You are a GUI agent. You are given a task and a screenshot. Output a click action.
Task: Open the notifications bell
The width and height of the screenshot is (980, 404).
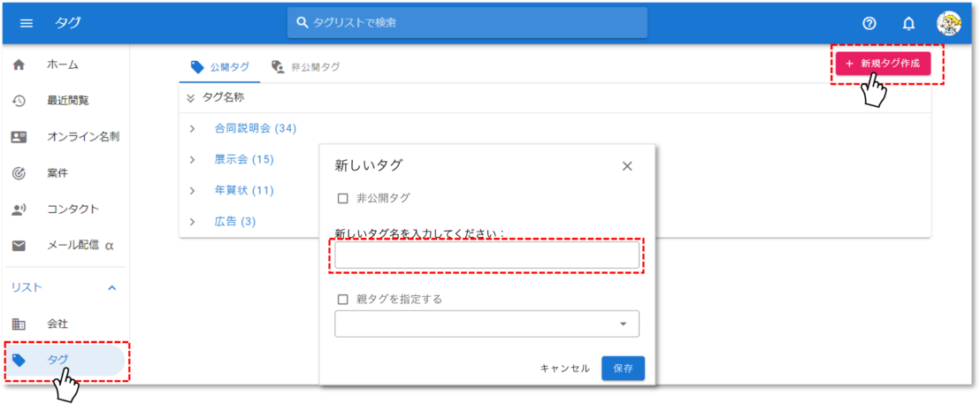click(x=908, y=24)
